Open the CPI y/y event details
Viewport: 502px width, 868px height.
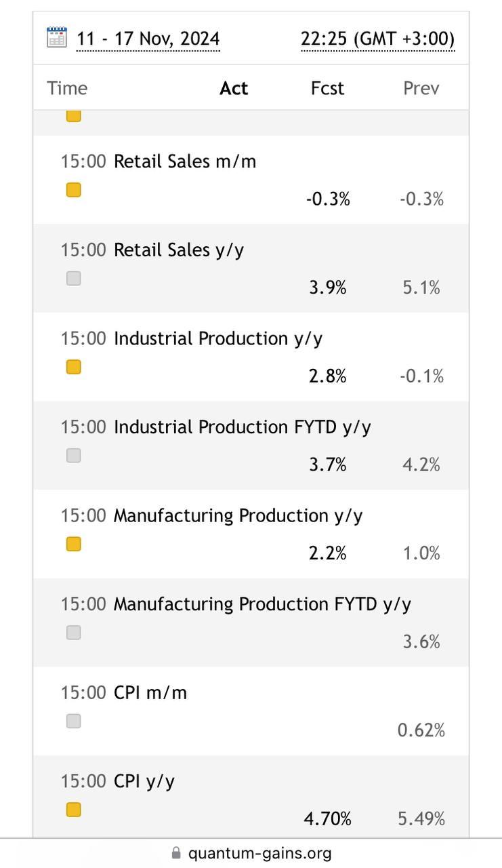[x=251, y=797]
